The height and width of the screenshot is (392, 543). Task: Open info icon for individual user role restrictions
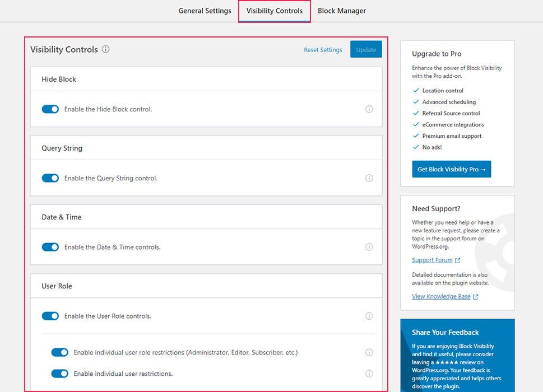tap(369, 352)
